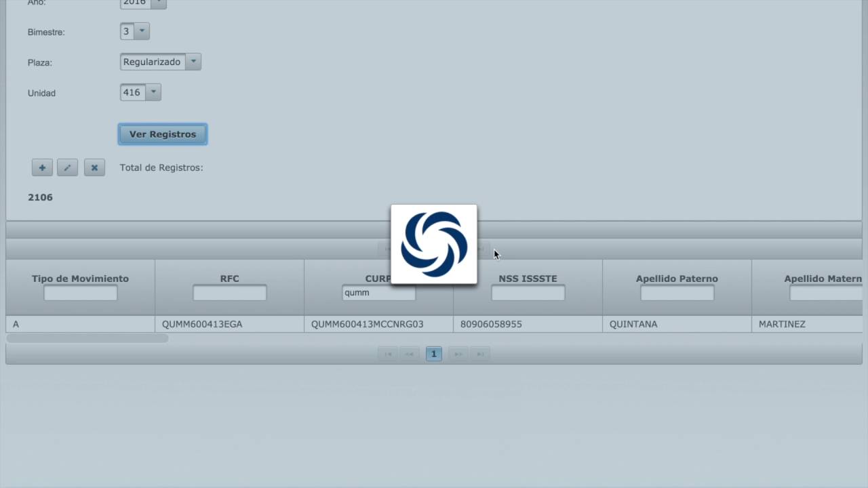Click the Ver Registros button

point(163,134)
